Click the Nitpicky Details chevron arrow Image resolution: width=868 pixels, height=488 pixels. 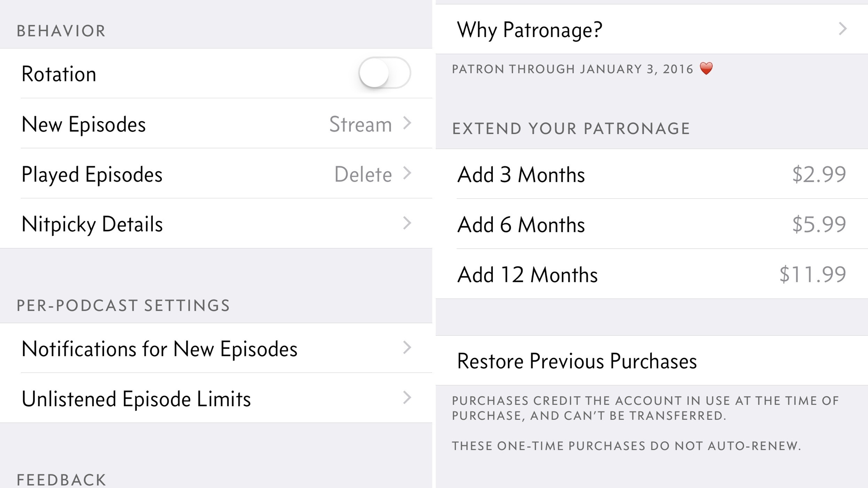[x=407, y=223]
